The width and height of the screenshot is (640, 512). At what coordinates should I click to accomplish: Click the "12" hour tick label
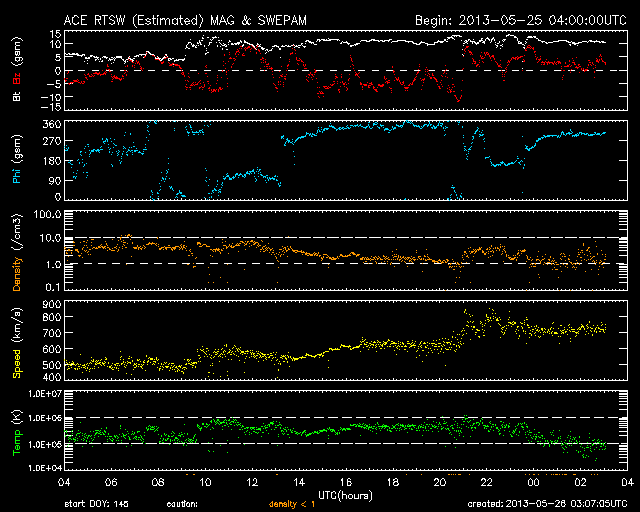252,482
